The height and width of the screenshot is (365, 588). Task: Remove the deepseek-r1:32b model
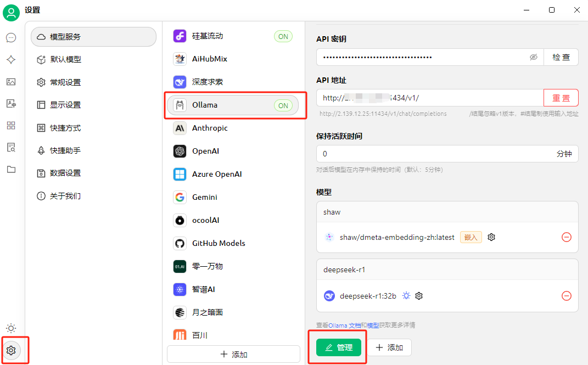566,296
